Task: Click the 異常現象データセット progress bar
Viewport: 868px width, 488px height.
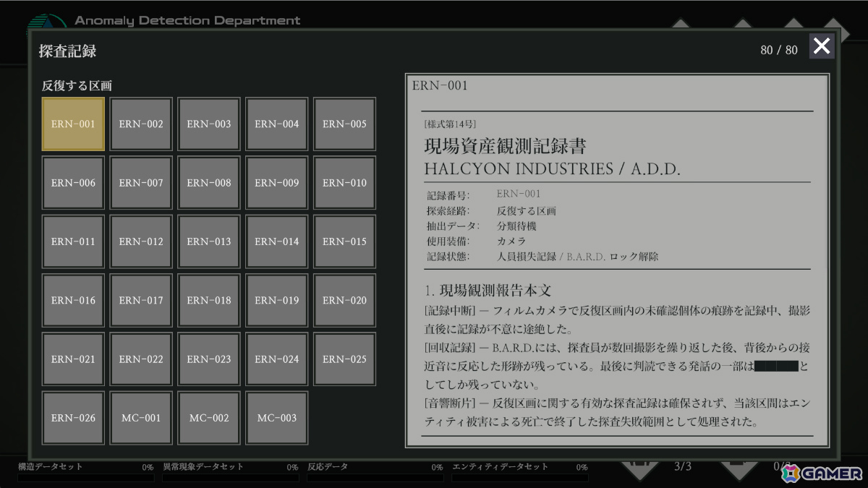Action: click(230, 478)
